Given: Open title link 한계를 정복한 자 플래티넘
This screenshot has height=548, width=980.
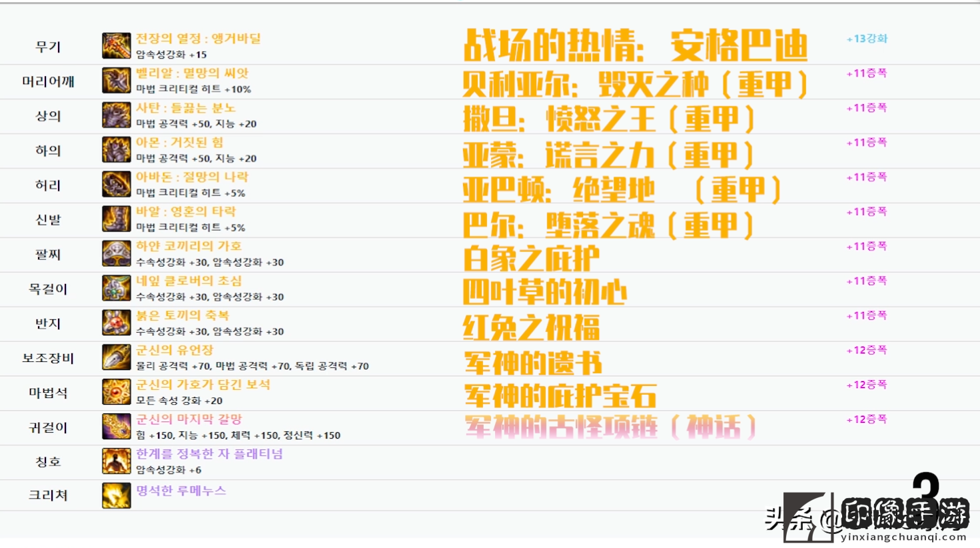Looking at the screenshot, I should [x=209, y=455].
